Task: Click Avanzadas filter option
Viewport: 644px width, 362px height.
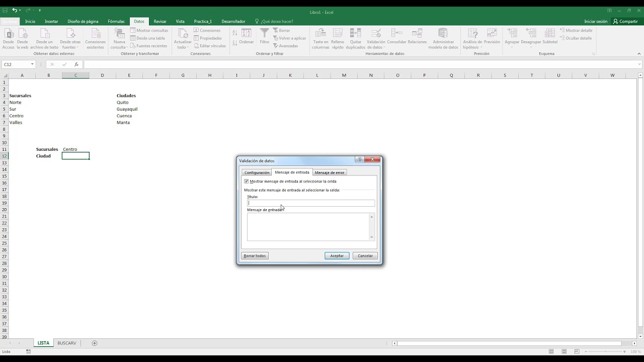Action: [x=285, y=46]
